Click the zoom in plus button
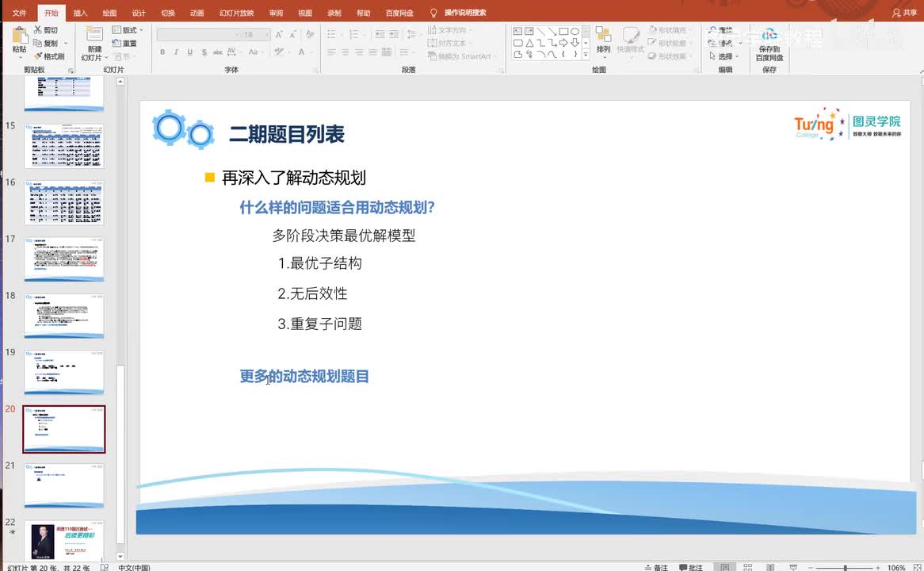Image resolution: width=924 pixels, height=571 pixels. pos(877,568)
